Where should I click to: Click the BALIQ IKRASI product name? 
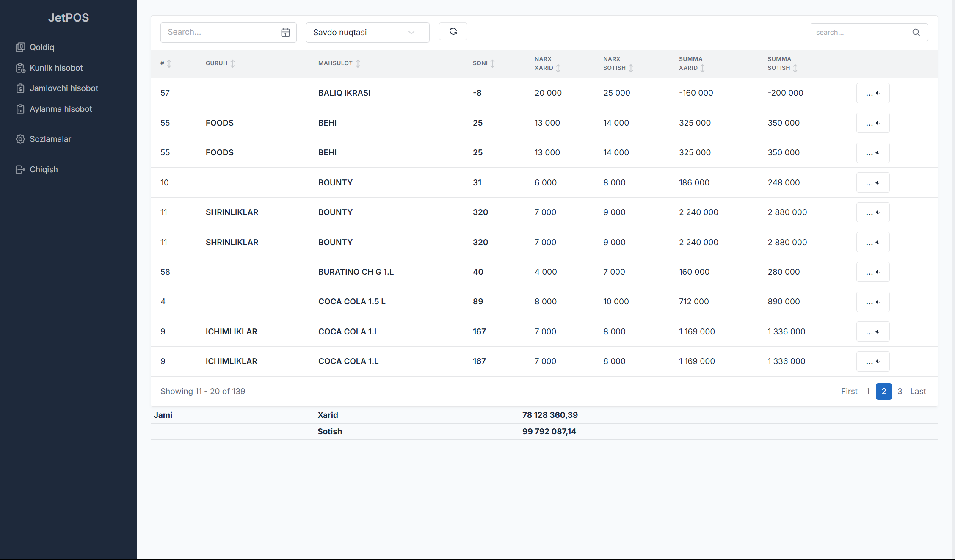tap(345, 93)
